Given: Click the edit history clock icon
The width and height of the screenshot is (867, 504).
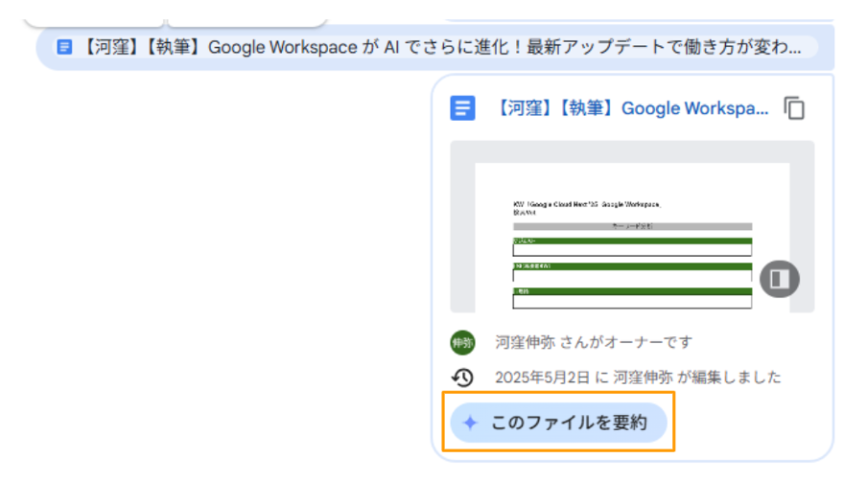Looking at the screenshot, I should coord(462,378).
